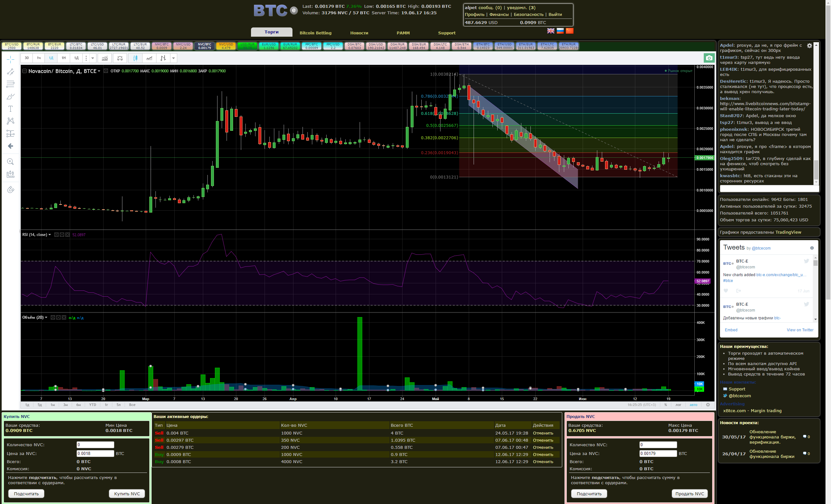
Task: Switch to the Bitcoin Betting tab
Action: pos(315,33)
